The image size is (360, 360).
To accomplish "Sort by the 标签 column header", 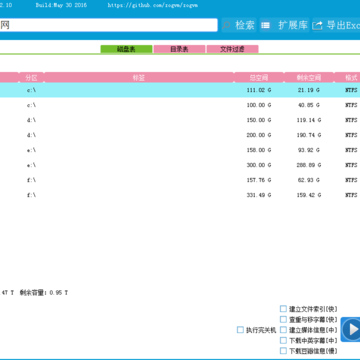I will click(x=139, y=78).
